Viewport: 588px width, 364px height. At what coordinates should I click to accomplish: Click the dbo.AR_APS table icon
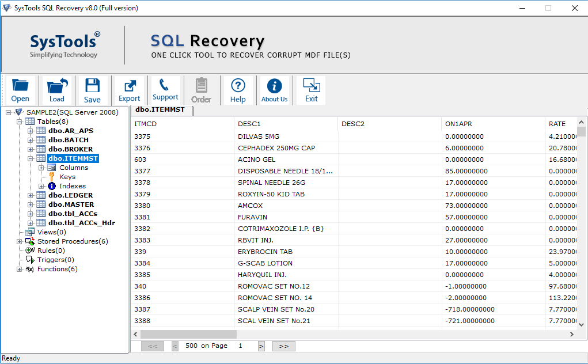click(41, 131)
